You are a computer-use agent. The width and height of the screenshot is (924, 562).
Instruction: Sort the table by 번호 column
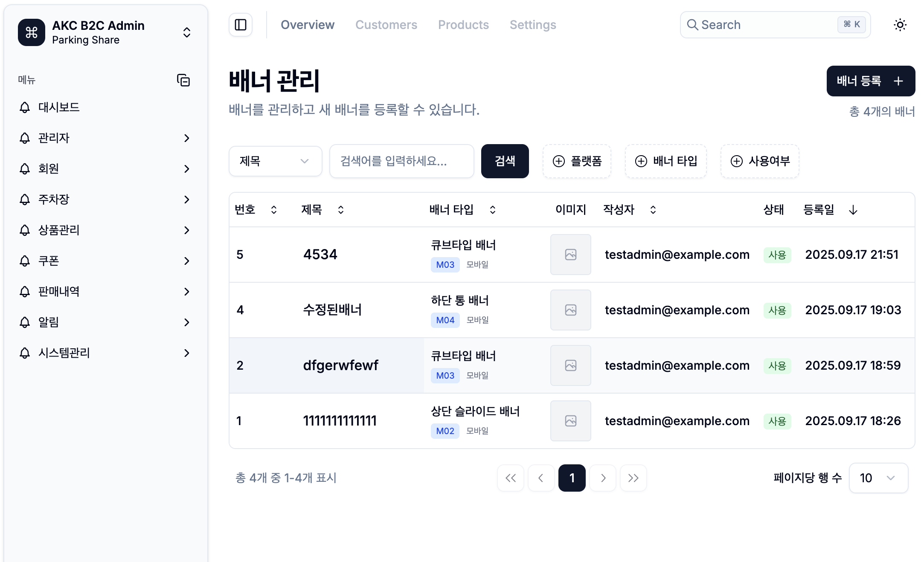[x=273, y=209]
